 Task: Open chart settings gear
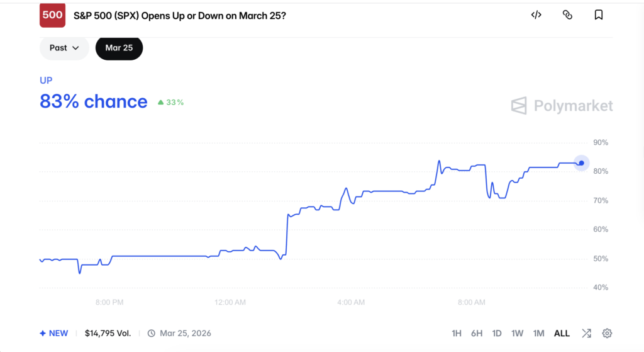(607, 334)
